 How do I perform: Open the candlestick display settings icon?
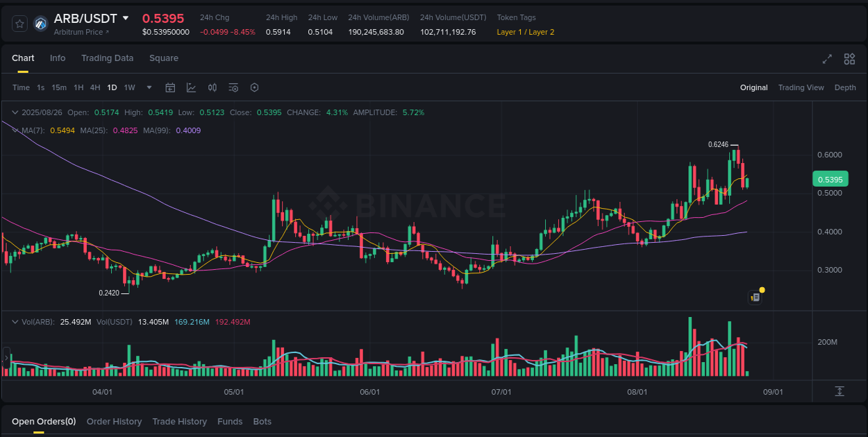(212, 87)
